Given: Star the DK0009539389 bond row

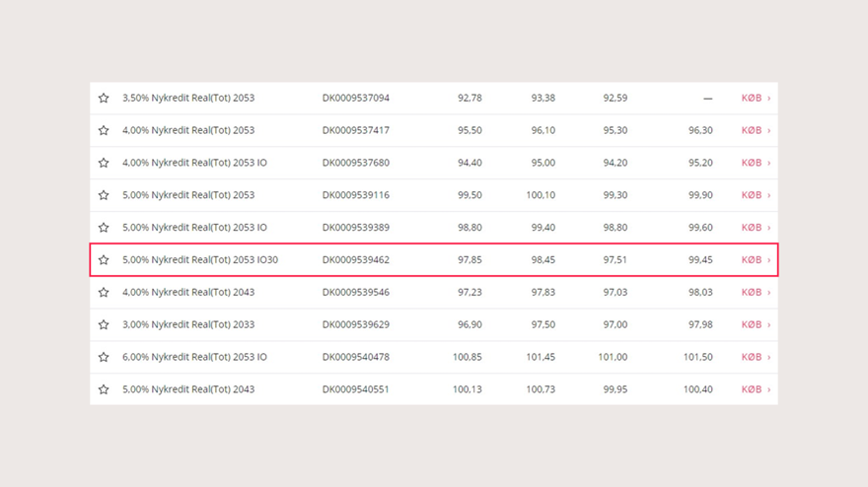Looking at the screenshot, I should 104,228.
